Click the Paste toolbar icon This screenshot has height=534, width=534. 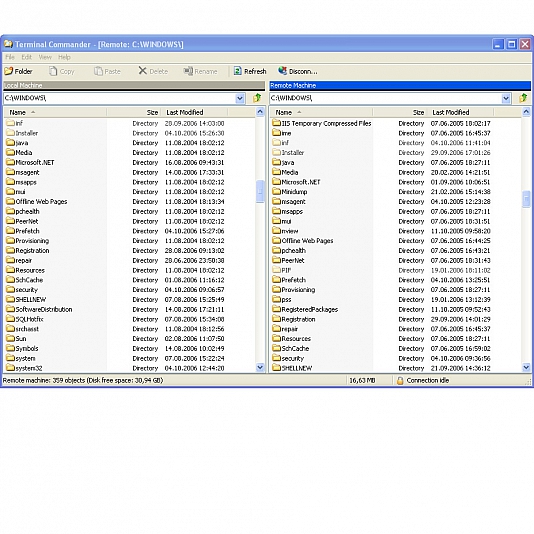pyautogui.click(x=98, y=71)
